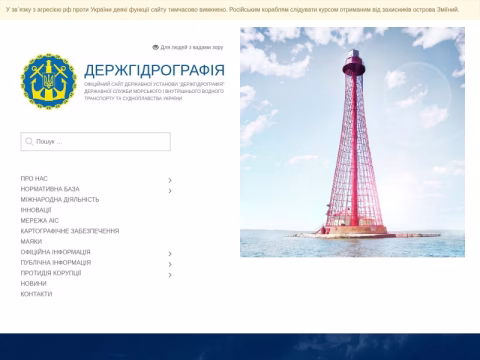Go to МІЖНАРОДНА ДІЯЛЬНІСТЬ page

[x=60, y=200]
